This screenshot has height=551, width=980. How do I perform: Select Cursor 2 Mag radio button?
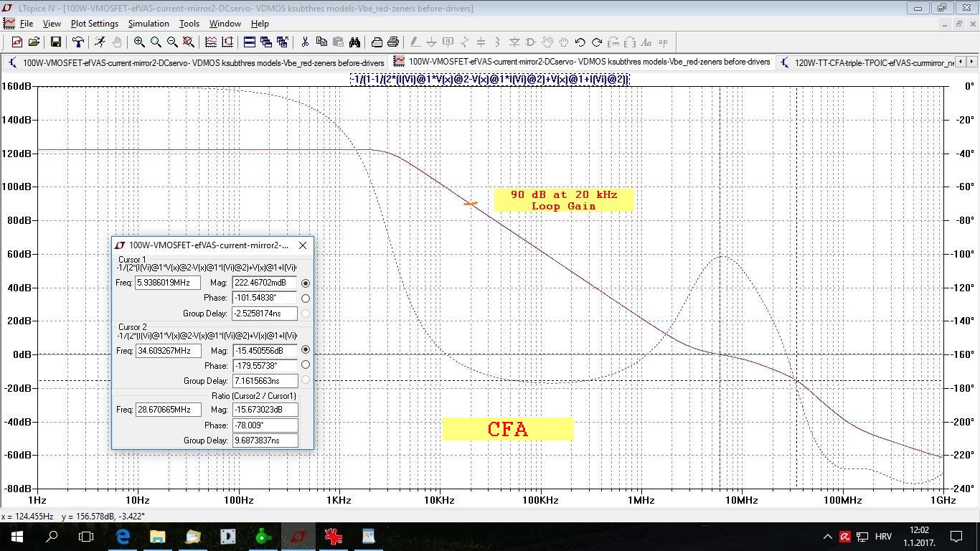click(306, 350)
